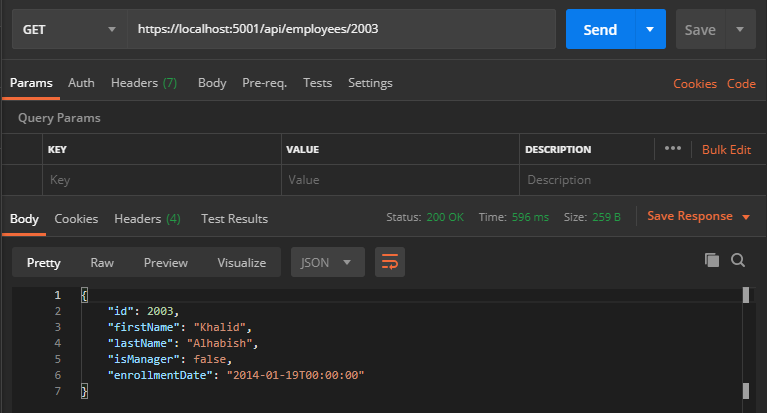767x413 pixels.
Task: Switch to the Auth tab
Action: [81, 83]
